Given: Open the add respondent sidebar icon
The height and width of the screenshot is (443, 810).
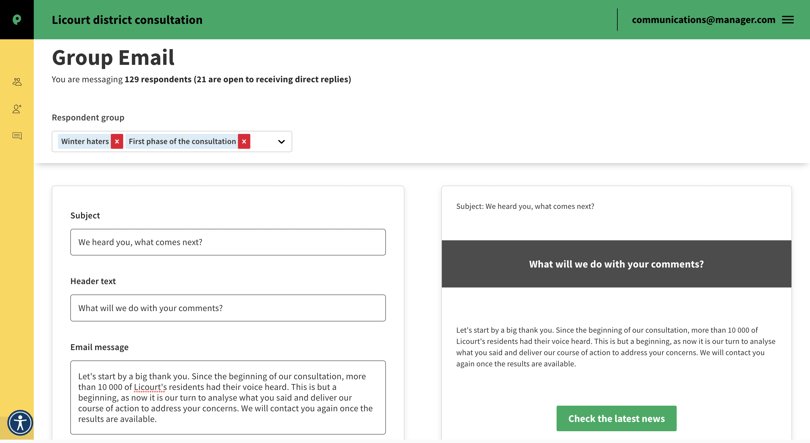Looking at the screenshot, I should pos(17,109).
